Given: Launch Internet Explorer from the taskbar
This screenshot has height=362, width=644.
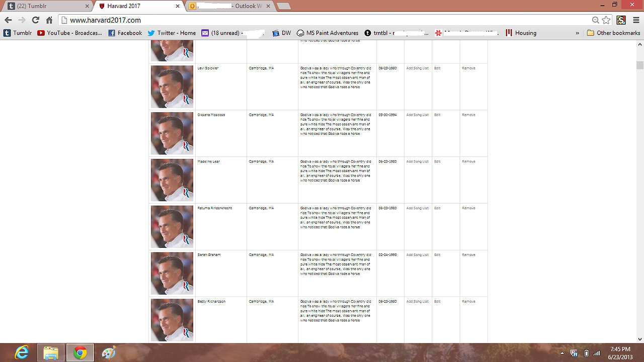Looking at the screenshot, I should (22, 353).
